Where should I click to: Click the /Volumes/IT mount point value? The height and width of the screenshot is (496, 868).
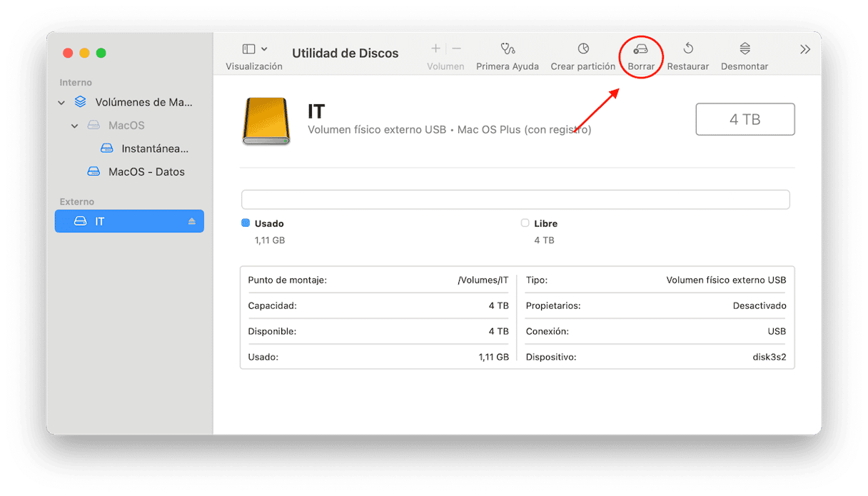point(483,280)
